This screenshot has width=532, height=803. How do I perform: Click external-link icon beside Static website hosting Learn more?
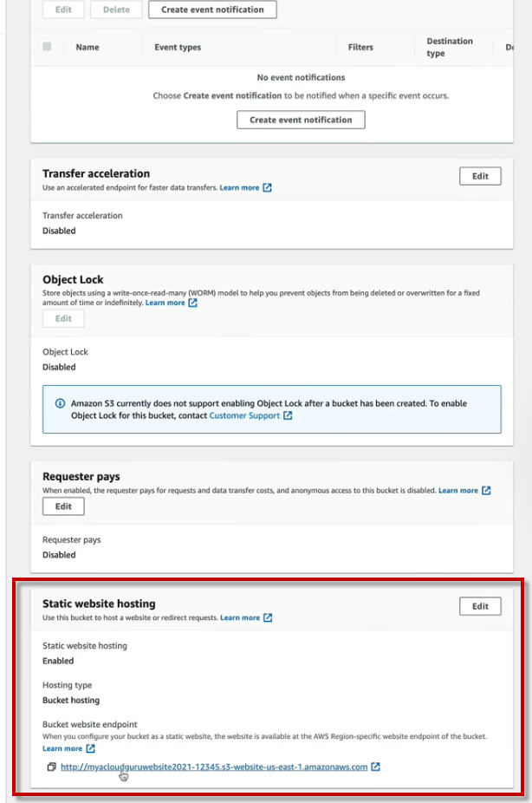[x=268, y=617]
